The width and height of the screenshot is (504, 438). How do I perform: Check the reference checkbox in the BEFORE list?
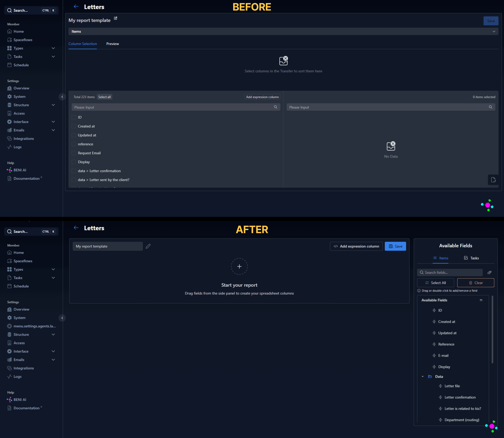pos(74,144)
